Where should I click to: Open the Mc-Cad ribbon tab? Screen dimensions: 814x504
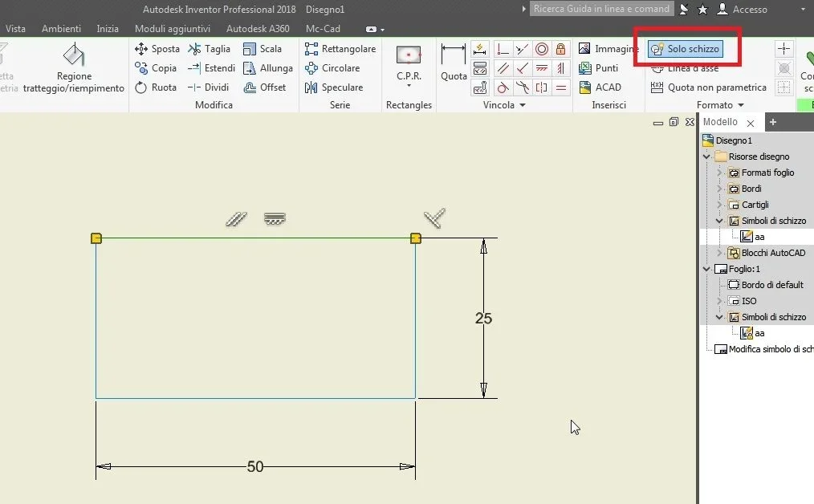(x=323, y=29)
